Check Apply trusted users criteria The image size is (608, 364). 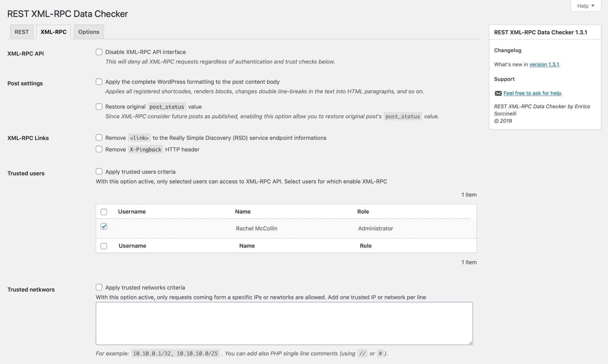pos(99,171)
